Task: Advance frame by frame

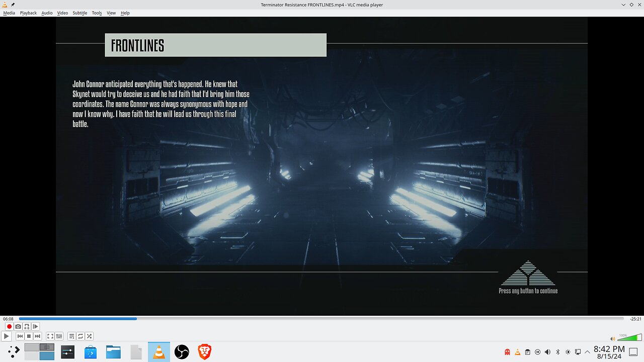Action: point(35,327)
